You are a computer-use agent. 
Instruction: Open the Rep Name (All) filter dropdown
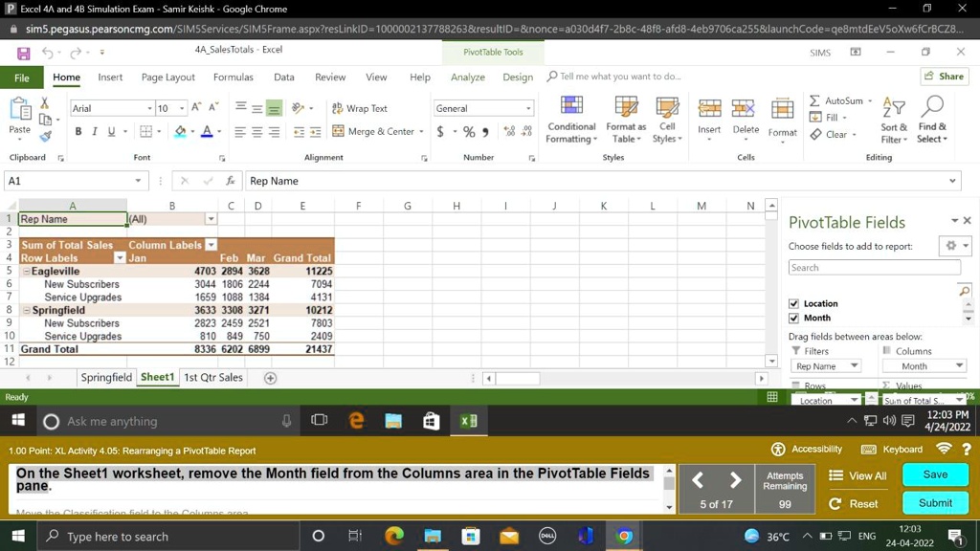tap(210, 218)
